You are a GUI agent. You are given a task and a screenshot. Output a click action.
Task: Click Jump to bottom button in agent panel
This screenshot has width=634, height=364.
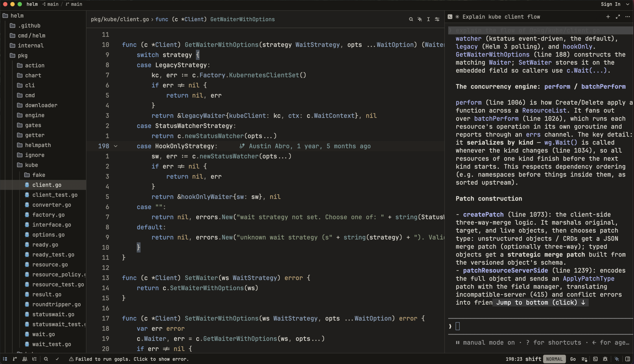tap(541, 303)
